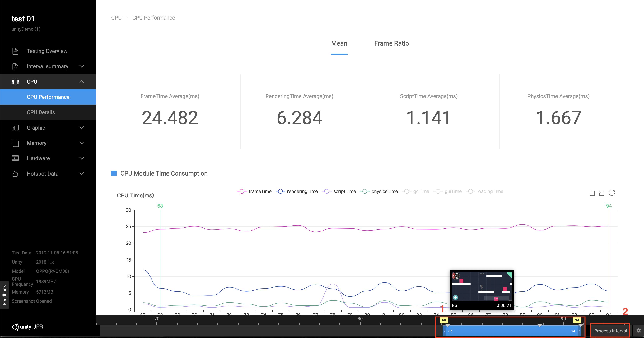Click the CPU breadcrumb link
644x338 pixels.
coord(116,18)
